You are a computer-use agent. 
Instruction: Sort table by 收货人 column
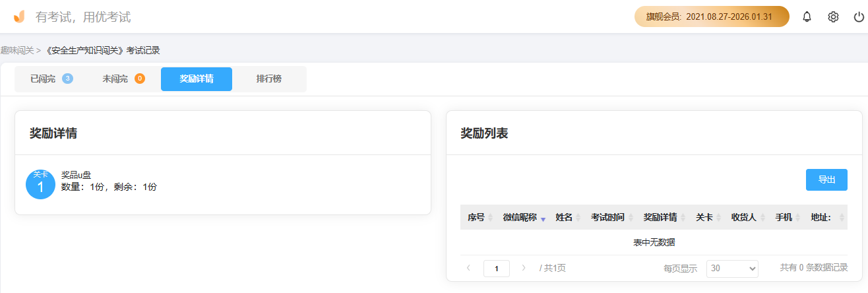click(x=747, y=217)
